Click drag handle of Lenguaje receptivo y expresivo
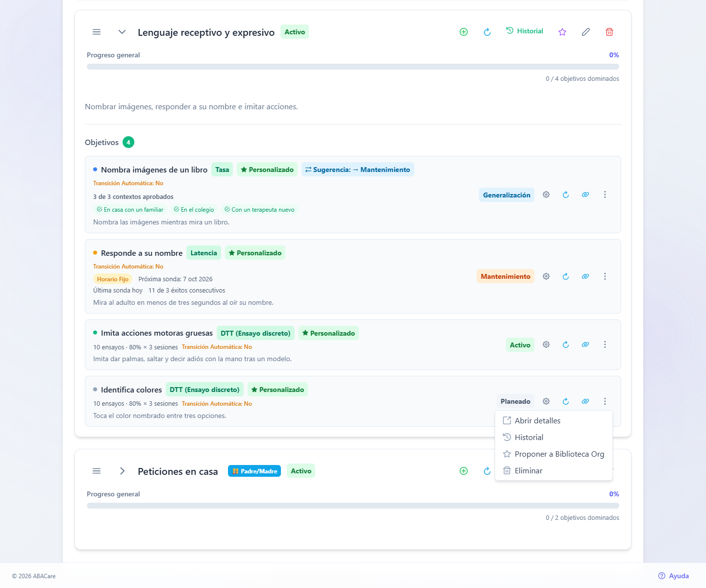 [x=97, y=32]
